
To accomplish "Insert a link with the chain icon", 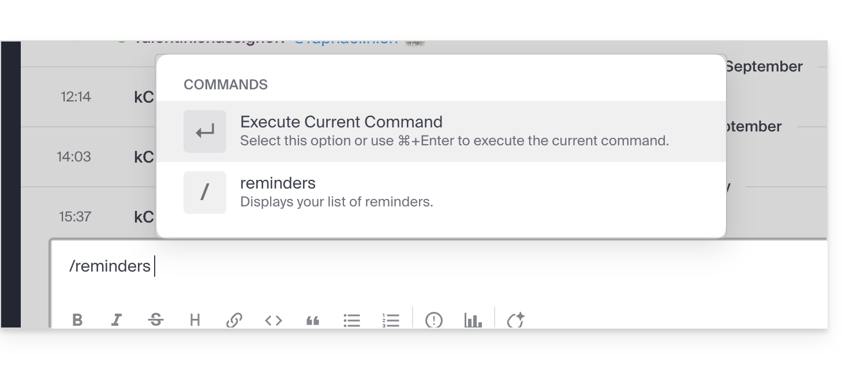I will tap(234, 320).
